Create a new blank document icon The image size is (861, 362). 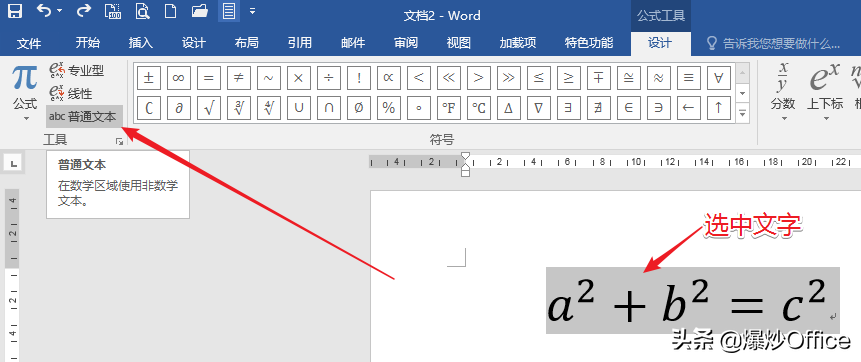(x=171, y=11)
